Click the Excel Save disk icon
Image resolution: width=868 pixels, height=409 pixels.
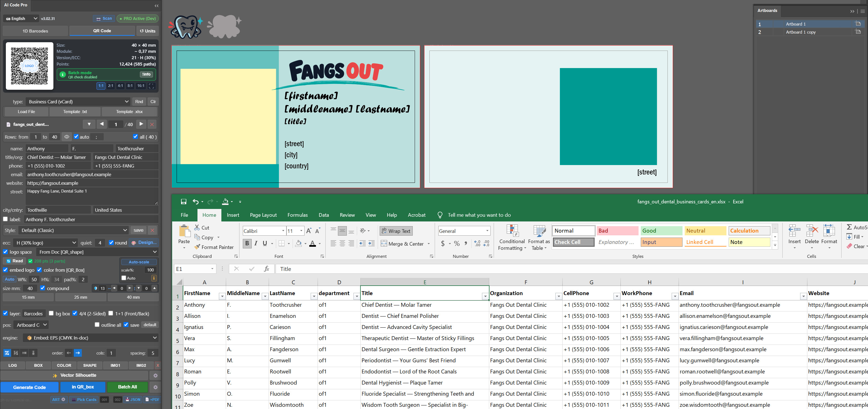[184, 202]
